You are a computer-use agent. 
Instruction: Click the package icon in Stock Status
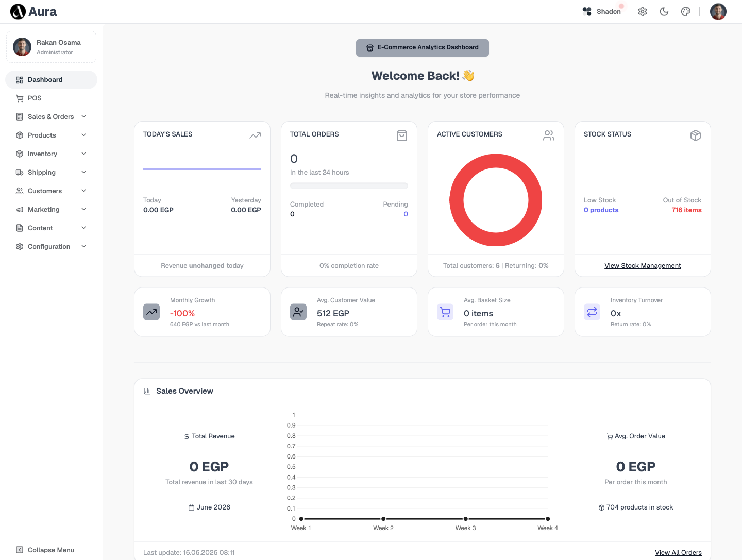[x=696, y=135]
